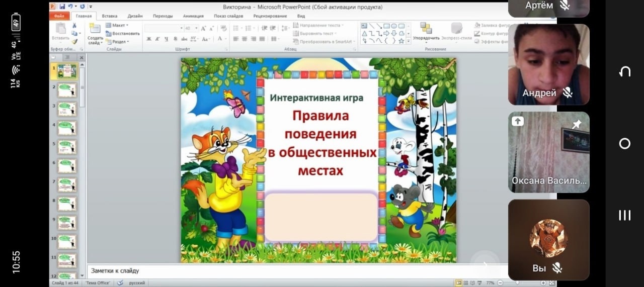Switch to slide sorter view in status bar
The width and height of the screenshot is (644, 287).
466,283
